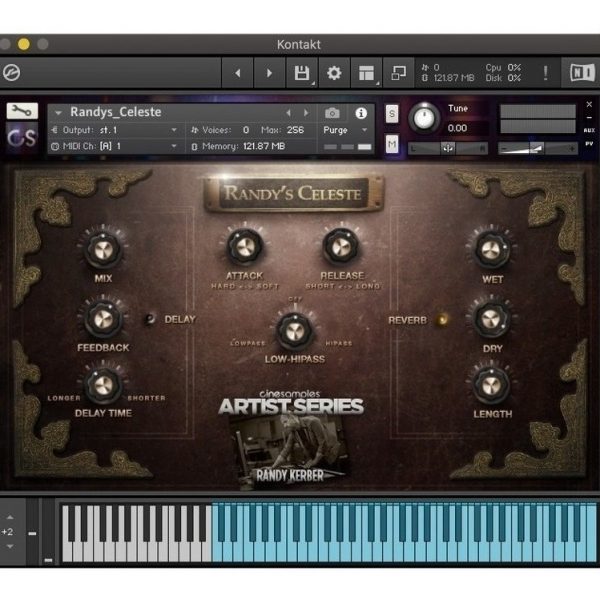Click the pitch bend wheel strip

(32, 532)
